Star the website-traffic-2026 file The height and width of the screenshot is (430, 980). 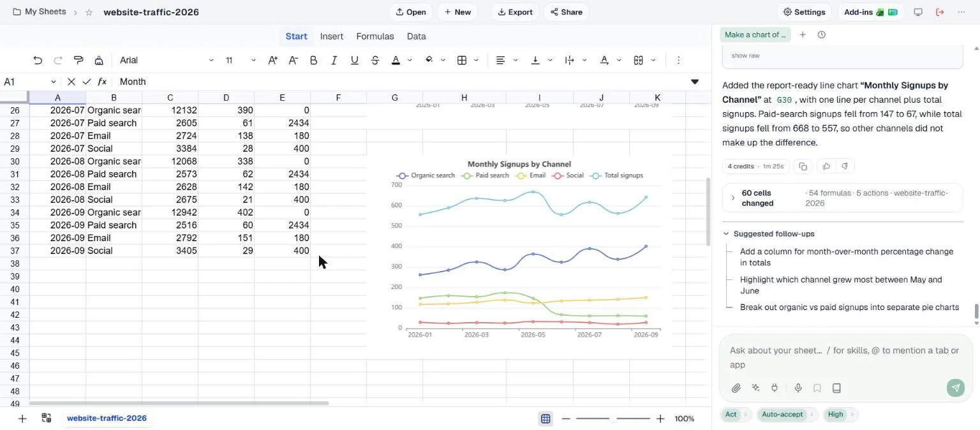tap(89, 12)
